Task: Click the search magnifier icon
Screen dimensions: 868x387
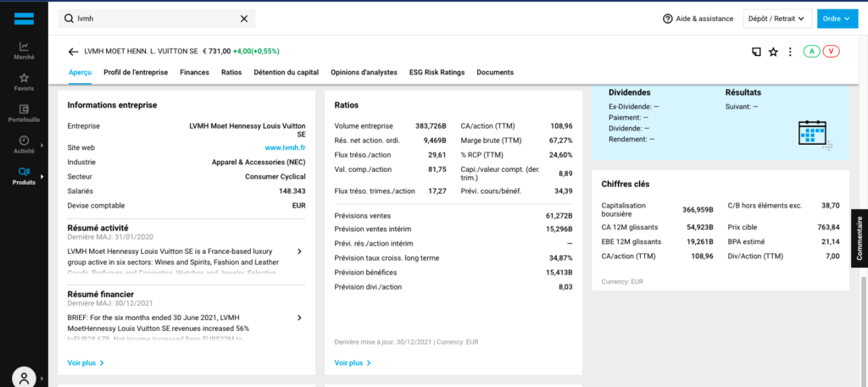Action: (70, 19)
